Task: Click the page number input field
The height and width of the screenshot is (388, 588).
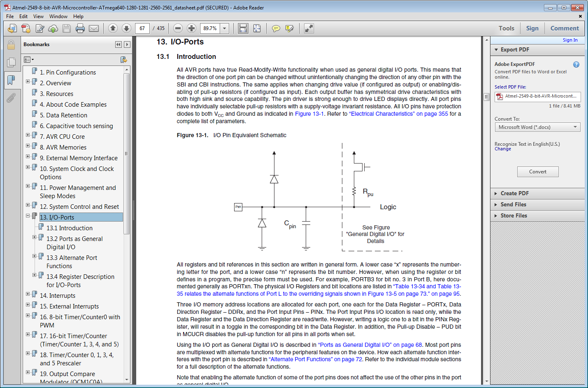Action: [x=142, y=28]
